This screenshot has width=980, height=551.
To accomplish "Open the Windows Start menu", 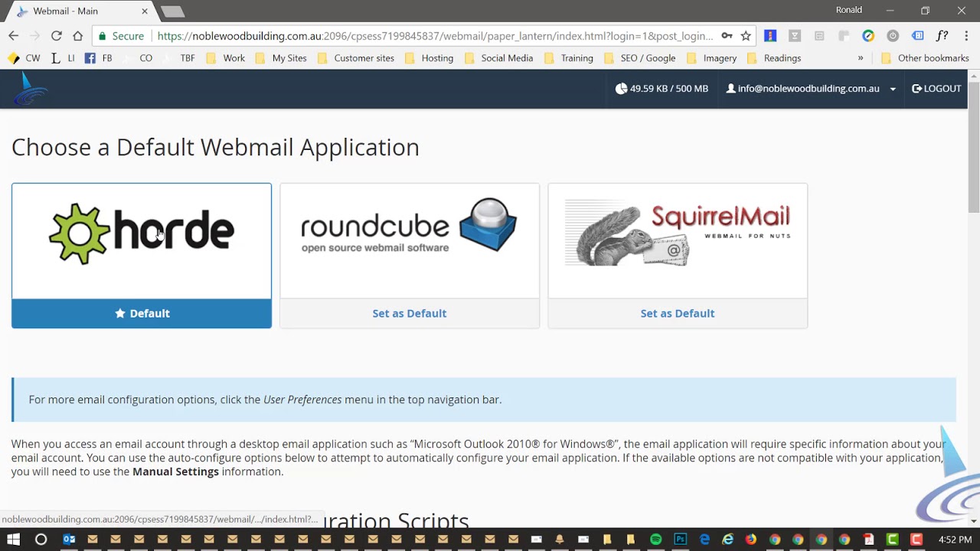I will tap(13, 540).
